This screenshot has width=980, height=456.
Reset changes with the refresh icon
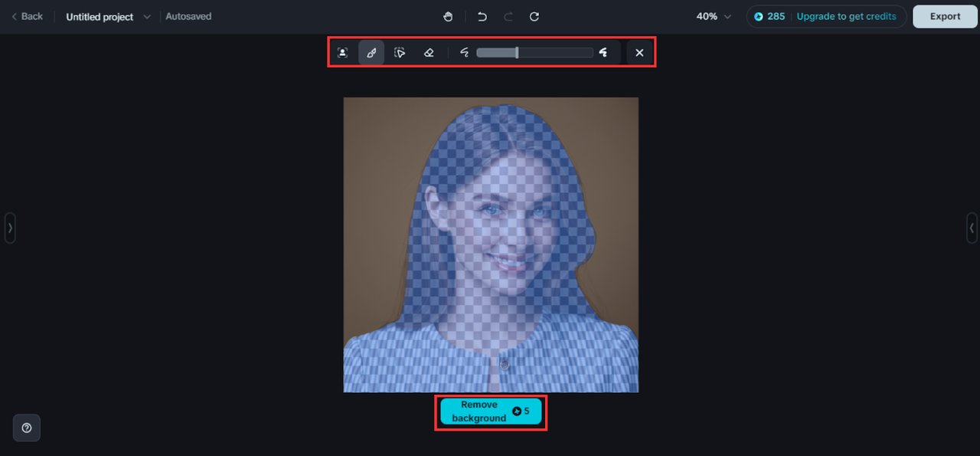click(x=534, y=16)
